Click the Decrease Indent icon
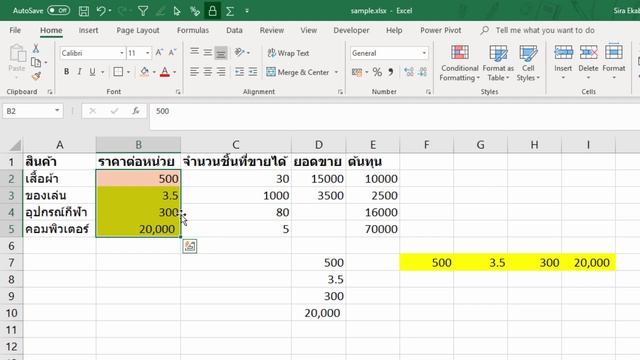Viewport: 640px width, 360px height. (x=240, y=72)
